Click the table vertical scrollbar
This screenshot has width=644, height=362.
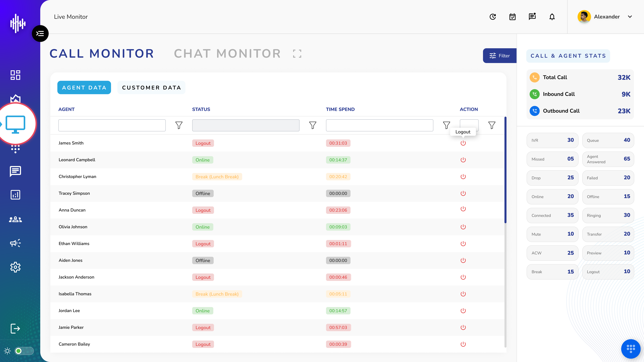[x=505, y=170]
